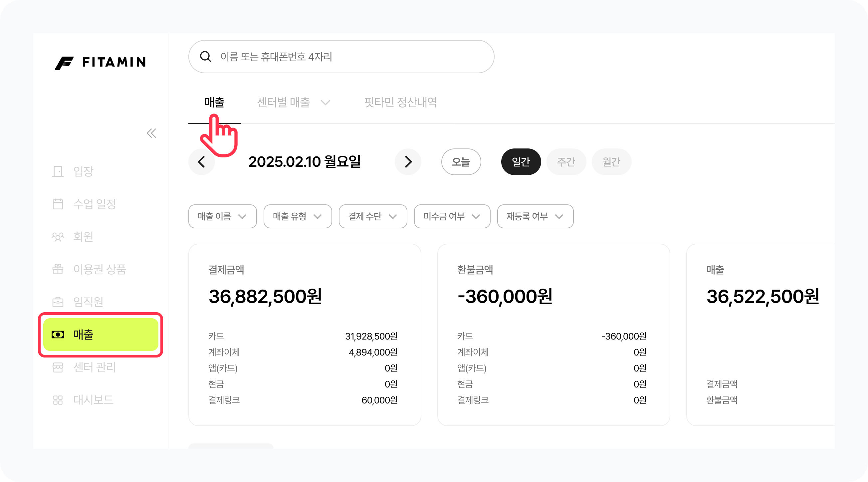The width and height of the screenshot is (868, 482).
Task: Switch view to 월간 monthly
Action: 611,162
